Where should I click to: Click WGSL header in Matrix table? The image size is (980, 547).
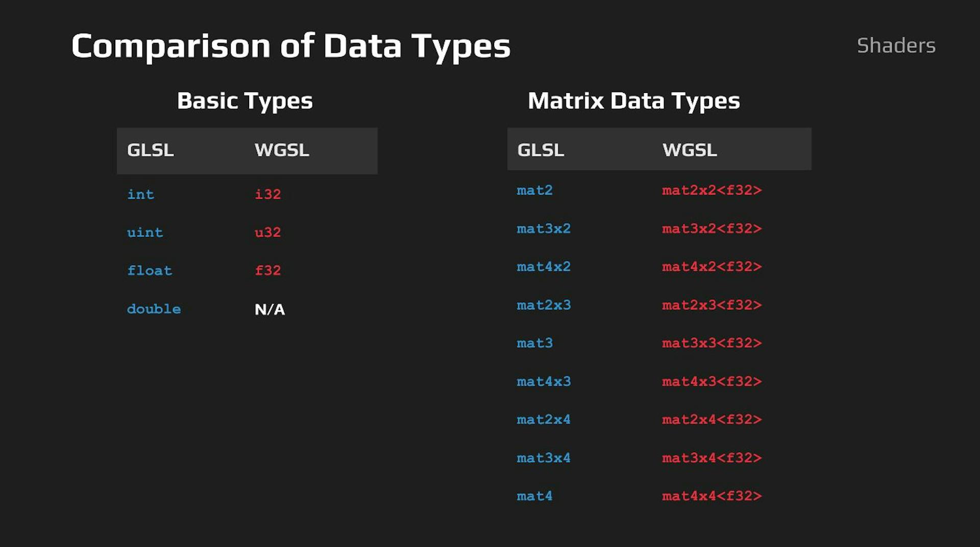coord(689,150)
